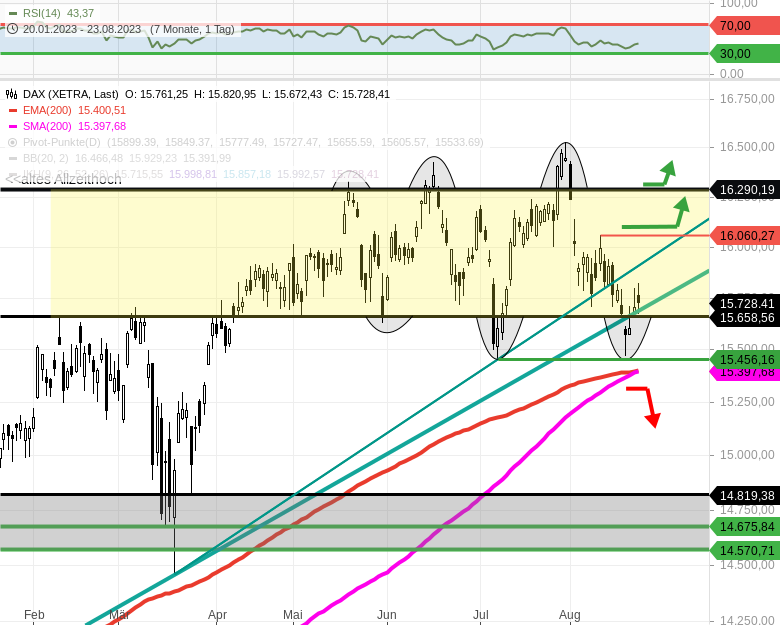Click the 15.250,00 price axis label
Screen dimensions: 780x625
coord(747,402)
